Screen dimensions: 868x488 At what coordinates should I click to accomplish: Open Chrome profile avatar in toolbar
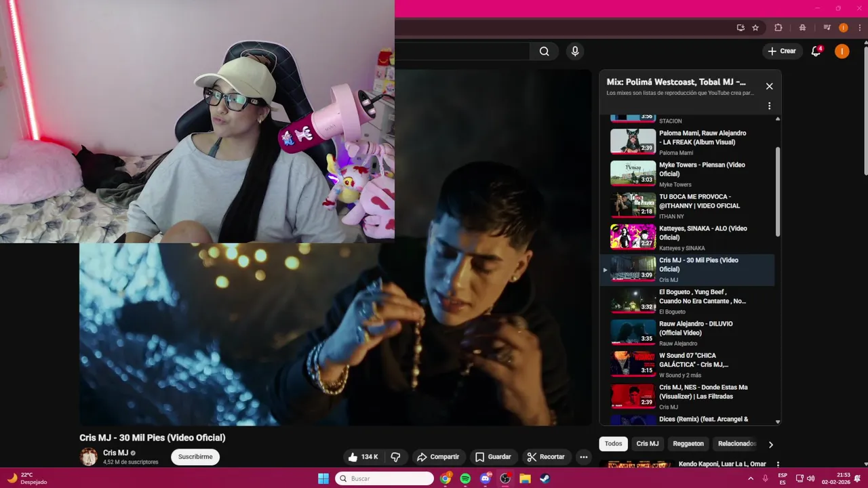(843, 28)
